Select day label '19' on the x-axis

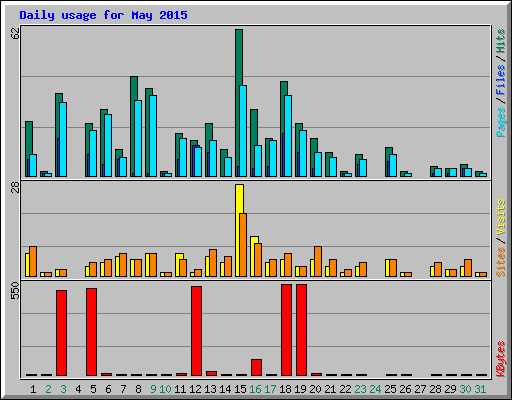(300, 389)
